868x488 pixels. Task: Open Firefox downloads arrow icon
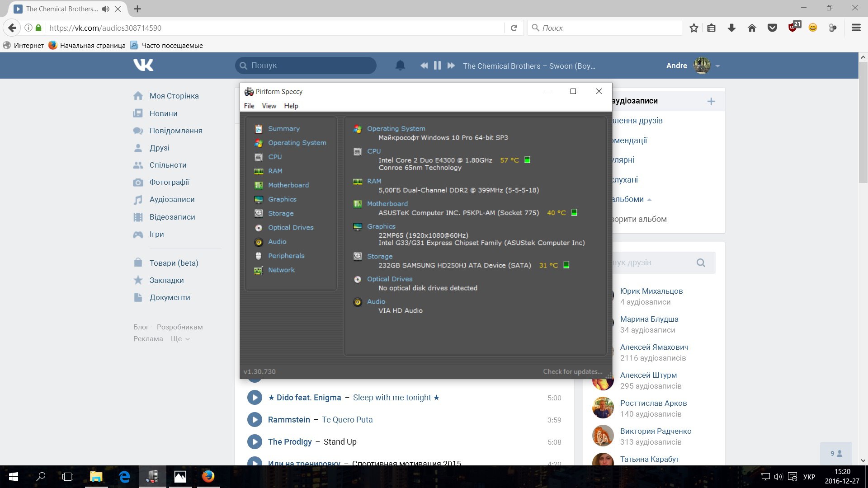(x=731, y=28)
